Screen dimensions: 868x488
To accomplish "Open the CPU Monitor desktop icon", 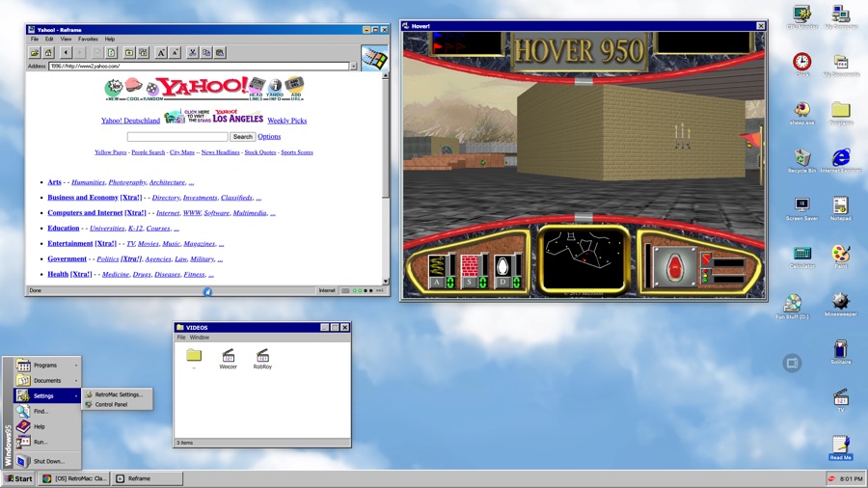I will pyautogui.click(x=801, y=17).
